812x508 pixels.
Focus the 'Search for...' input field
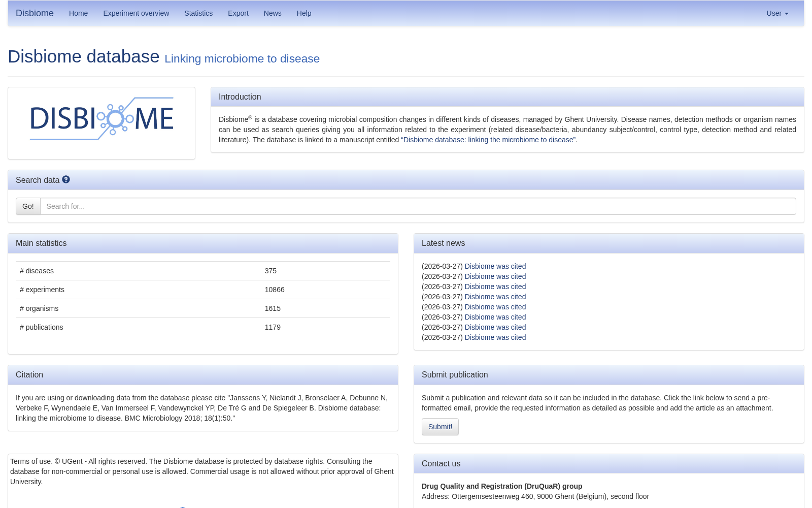pyautogui.click(x=418, y=206)
